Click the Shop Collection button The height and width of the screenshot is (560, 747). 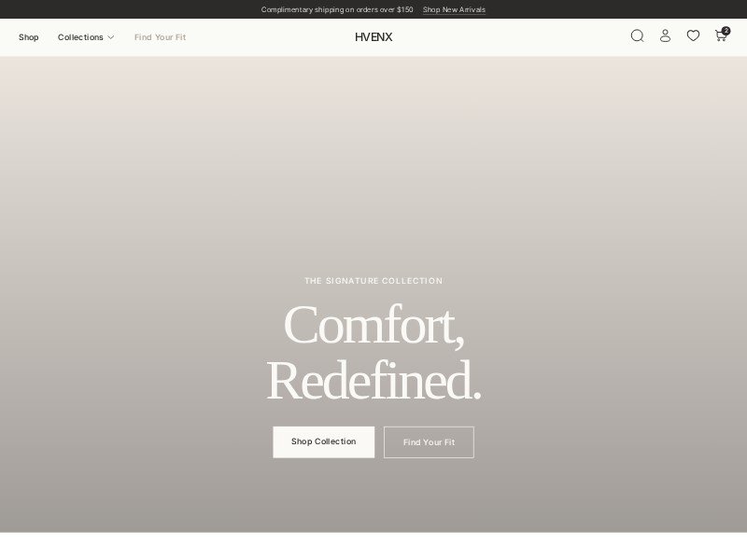click(x=323, y=441)
